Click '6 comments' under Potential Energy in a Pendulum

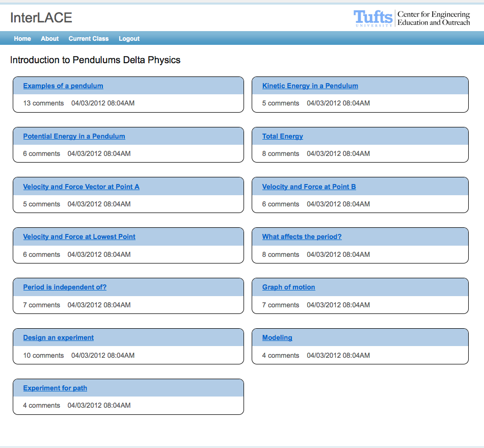[42, 153]
